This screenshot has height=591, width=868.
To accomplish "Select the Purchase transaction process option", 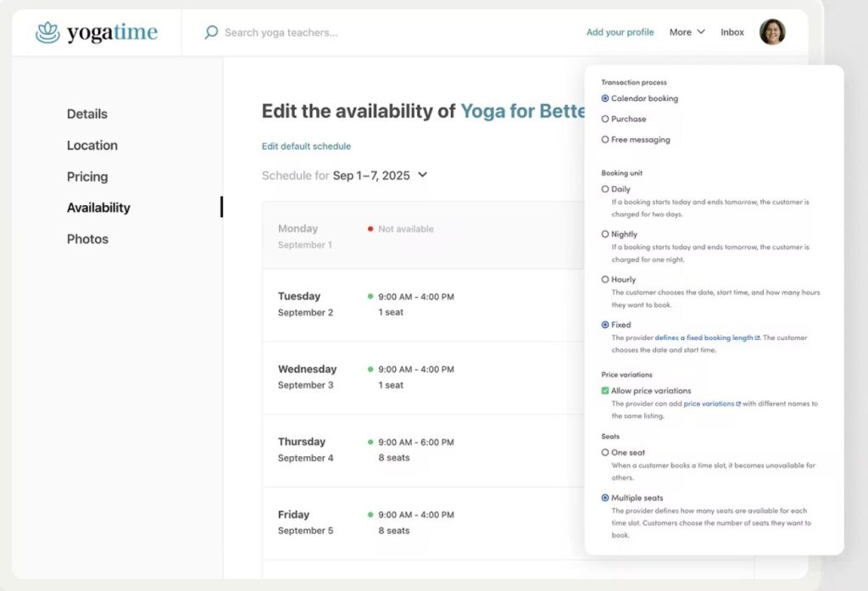I will (605, 119).
